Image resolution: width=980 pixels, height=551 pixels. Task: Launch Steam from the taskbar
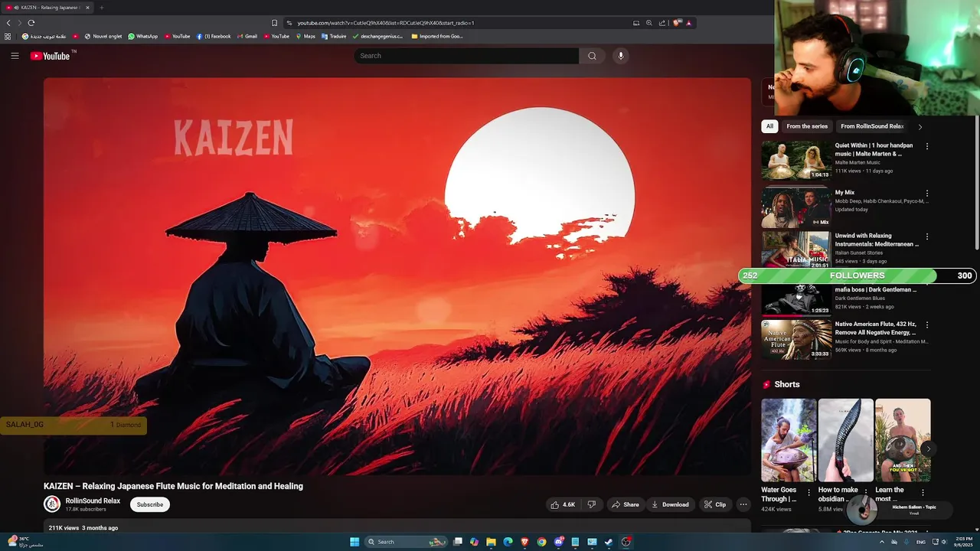click(609, 542)
